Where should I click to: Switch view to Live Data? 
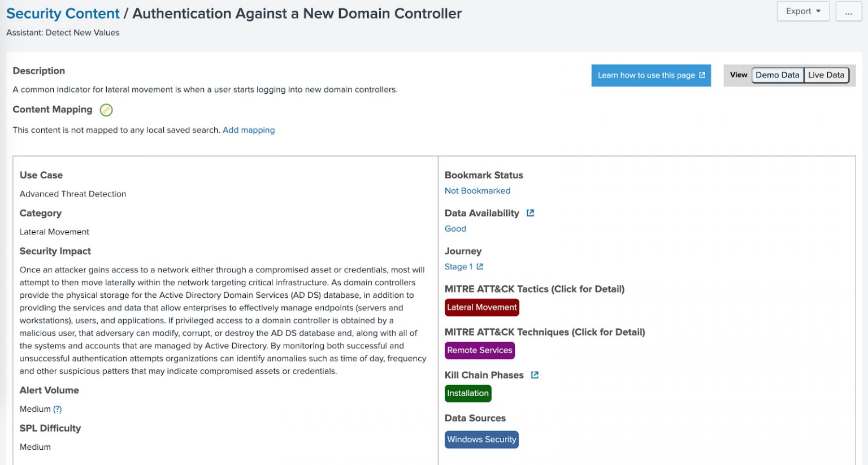coord(826,75)
